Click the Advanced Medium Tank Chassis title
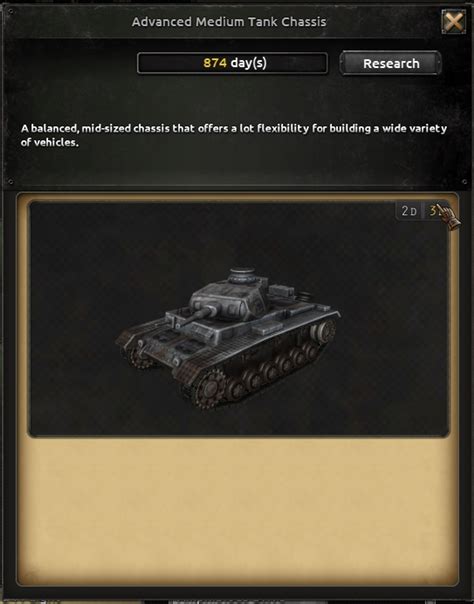 (x=229, y=22)
